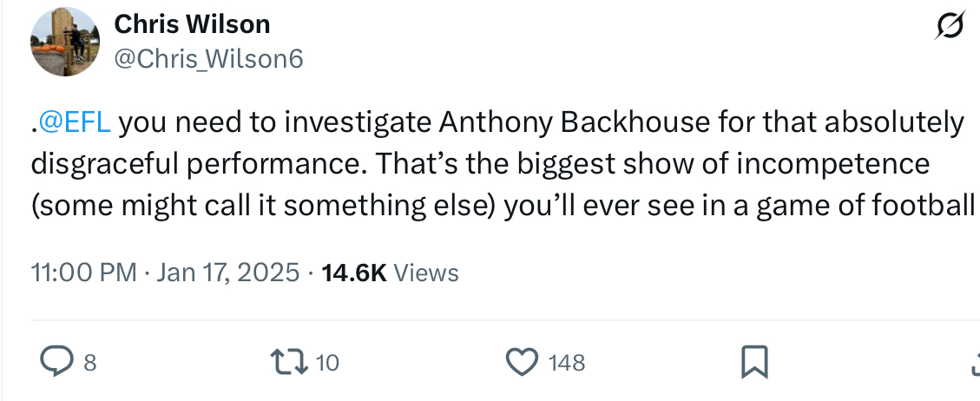The height and width of the screenshot is (401, 980).
Task: Open the 14.6K view count
Action: 353,273
